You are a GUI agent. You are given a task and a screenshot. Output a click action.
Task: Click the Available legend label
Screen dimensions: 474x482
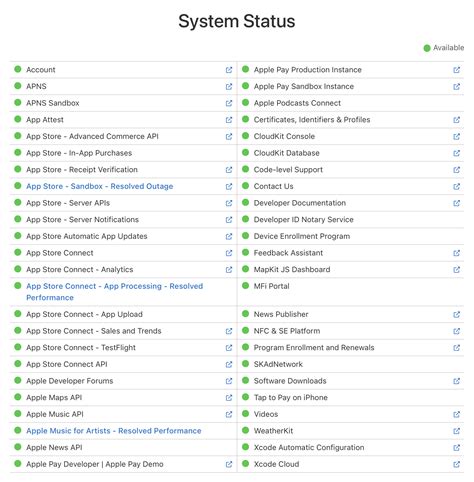(x=448, y=48)
